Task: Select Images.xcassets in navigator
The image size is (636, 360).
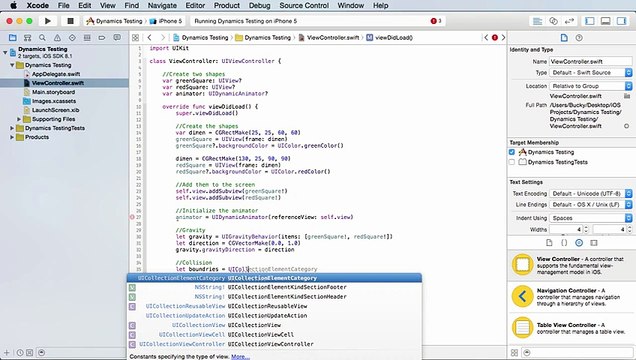Action: tap(54, 101)
